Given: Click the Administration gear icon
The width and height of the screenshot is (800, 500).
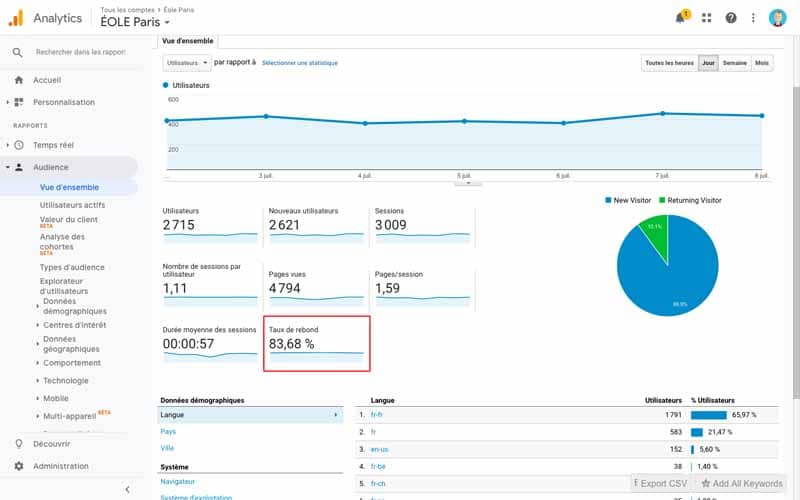Looking at the screenshot, I should [x=19, y=466].
